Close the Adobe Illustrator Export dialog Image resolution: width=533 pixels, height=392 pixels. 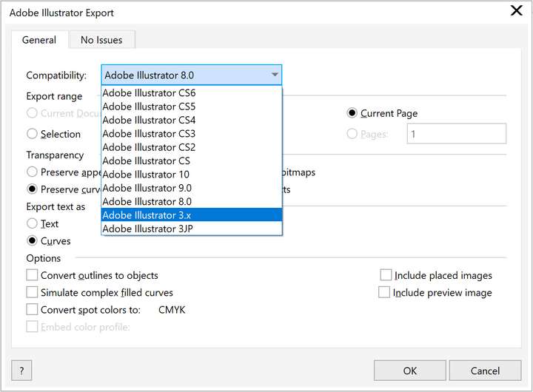(517, 10)
